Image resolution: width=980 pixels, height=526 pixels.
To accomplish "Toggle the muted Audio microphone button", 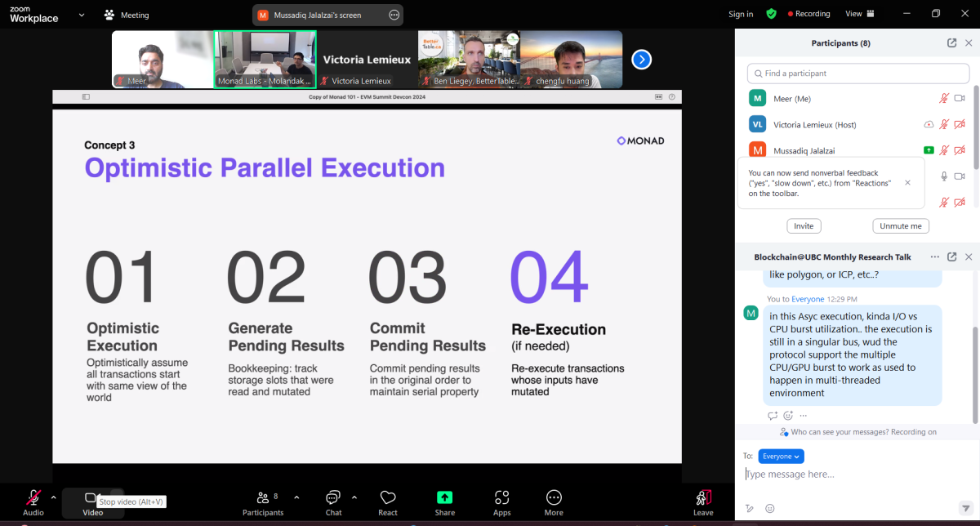I will pos(33,497).
